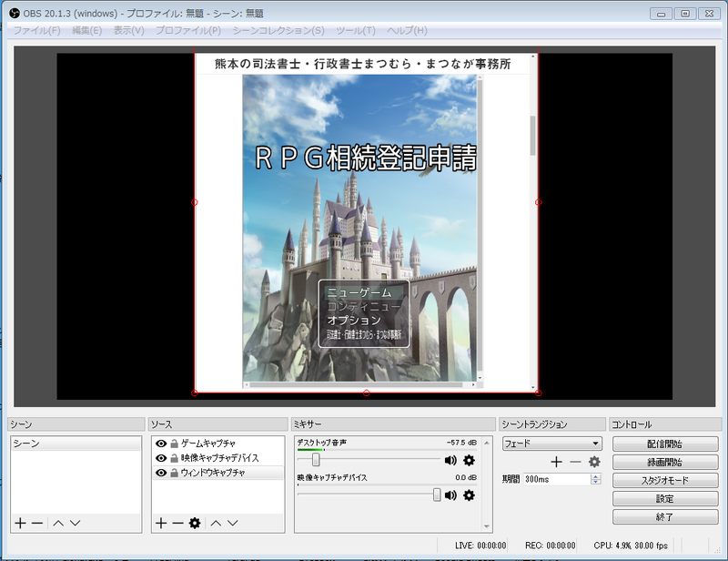Click the captured page's vertical scrollbar thumb

pyautogui.click(x=532, y=136)
